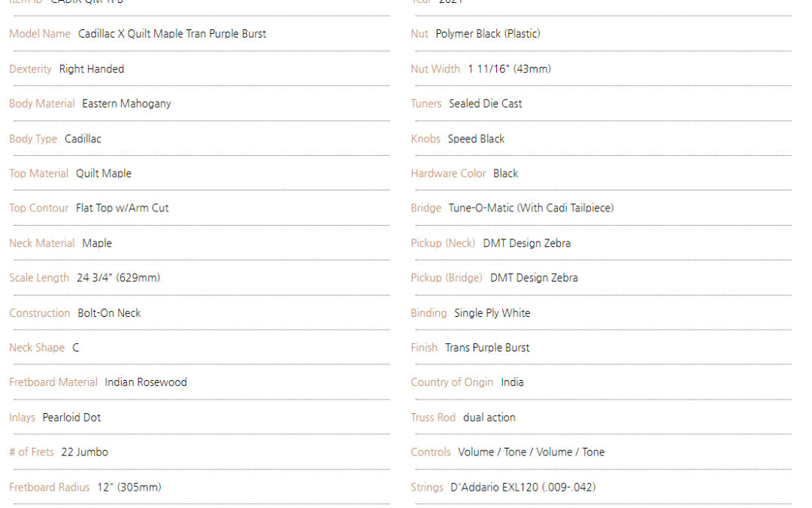The height and width of the screenshot is (508, 812).
Task: Click the Body Material value Eastern Mahogany
Action: (126, 104)
